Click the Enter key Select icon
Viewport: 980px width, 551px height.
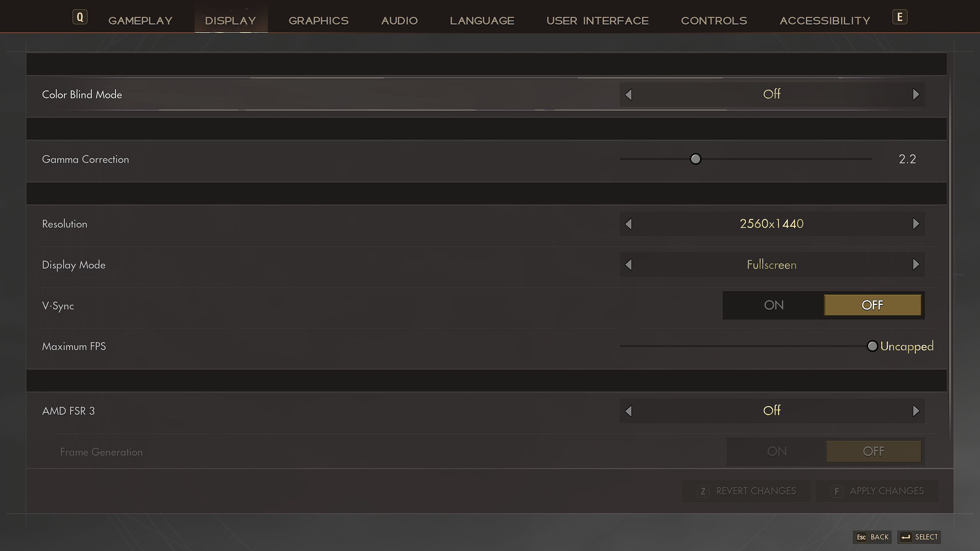click(906, 537)
